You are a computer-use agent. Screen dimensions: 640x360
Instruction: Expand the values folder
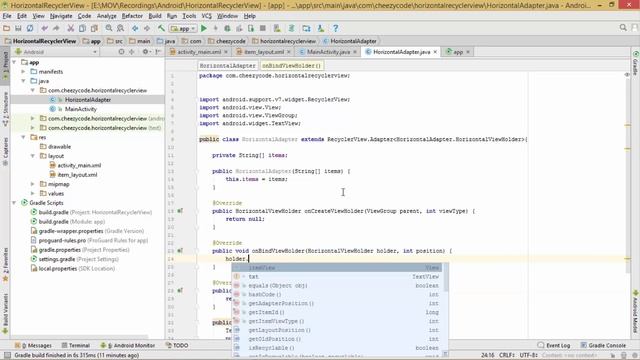(x=33, y=194)
